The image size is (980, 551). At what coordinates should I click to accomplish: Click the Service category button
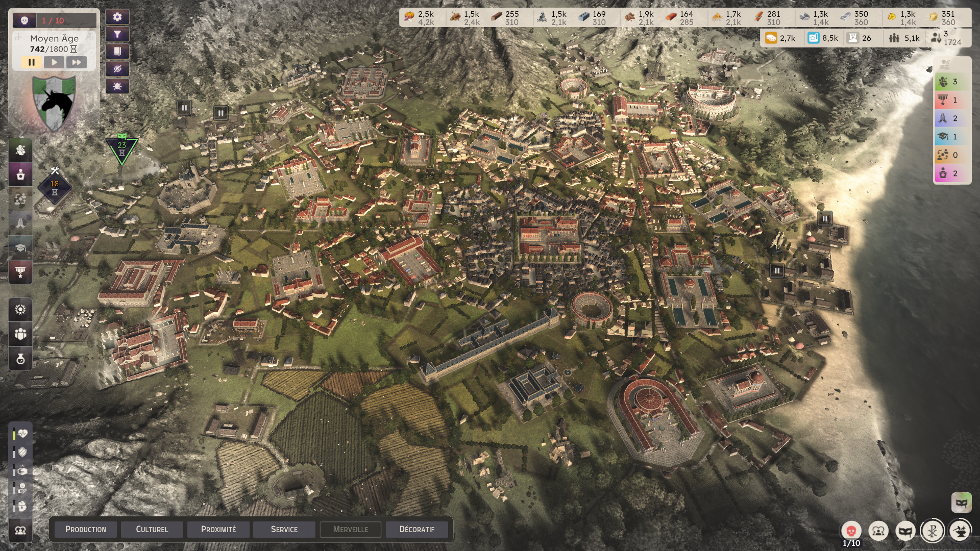click(284, 529)
